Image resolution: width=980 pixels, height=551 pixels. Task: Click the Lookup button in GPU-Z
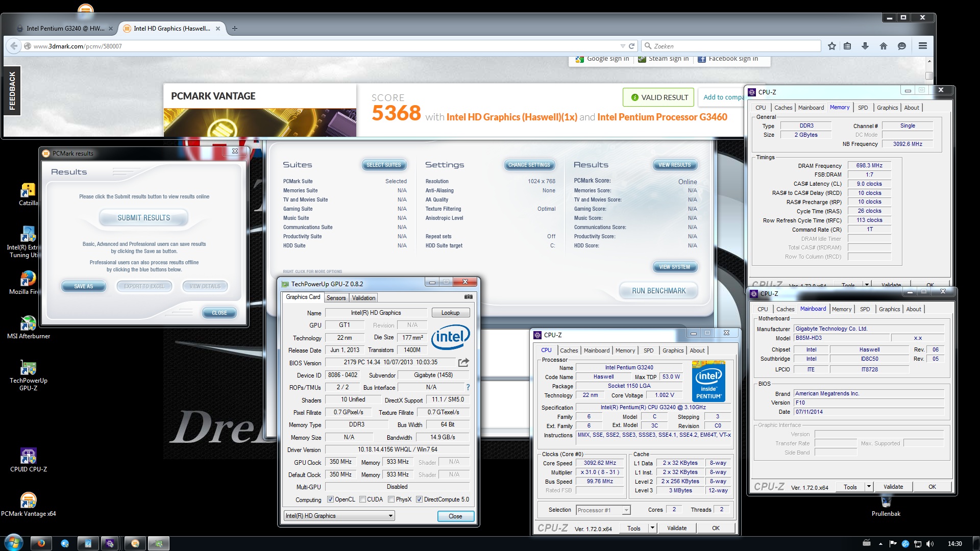450,313
